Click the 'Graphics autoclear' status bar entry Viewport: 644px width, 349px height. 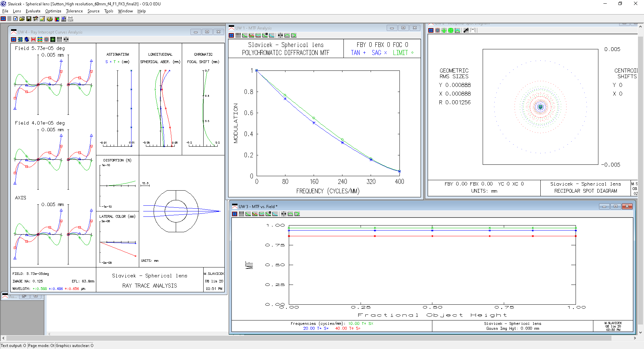tap(74, 346)
